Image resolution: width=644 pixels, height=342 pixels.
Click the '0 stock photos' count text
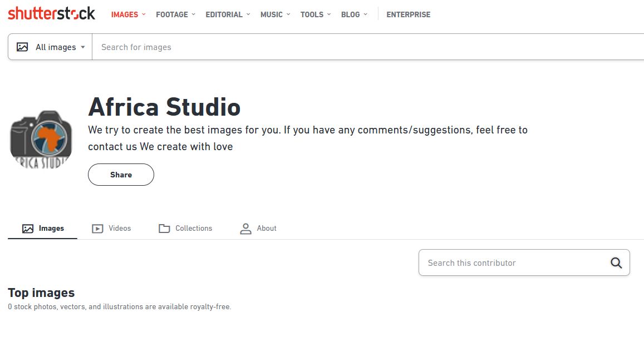[120, 307]
